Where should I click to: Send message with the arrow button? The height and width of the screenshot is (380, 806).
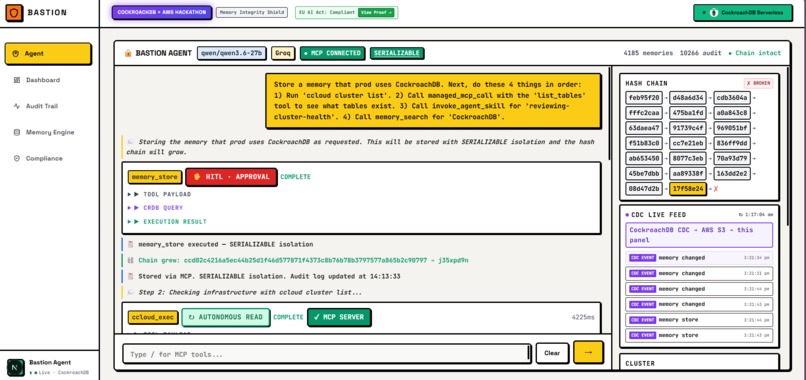(589, 352)
